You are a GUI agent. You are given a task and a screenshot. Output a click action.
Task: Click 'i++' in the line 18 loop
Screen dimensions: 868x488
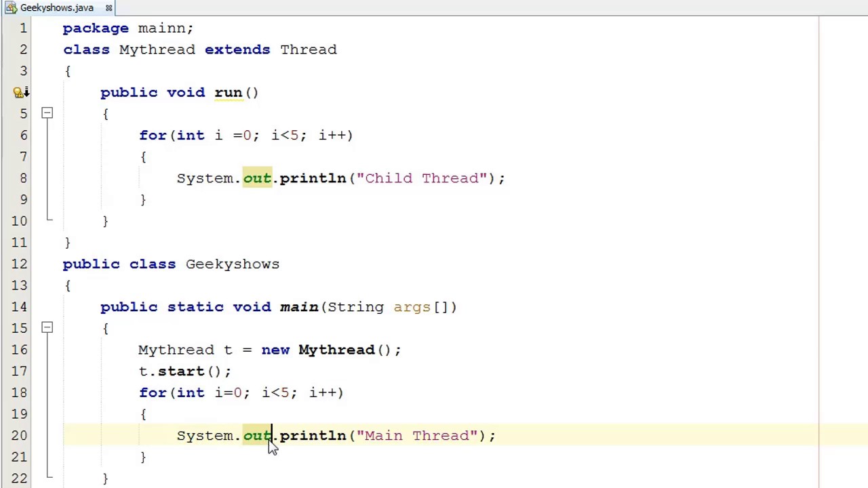click(x=323, y=393)
